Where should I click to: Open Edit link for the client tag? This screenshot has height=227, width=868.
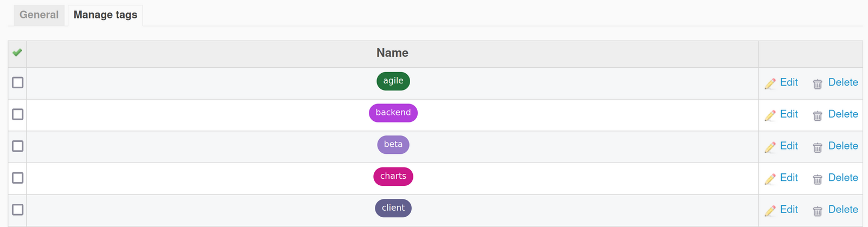tap(789, 210)
